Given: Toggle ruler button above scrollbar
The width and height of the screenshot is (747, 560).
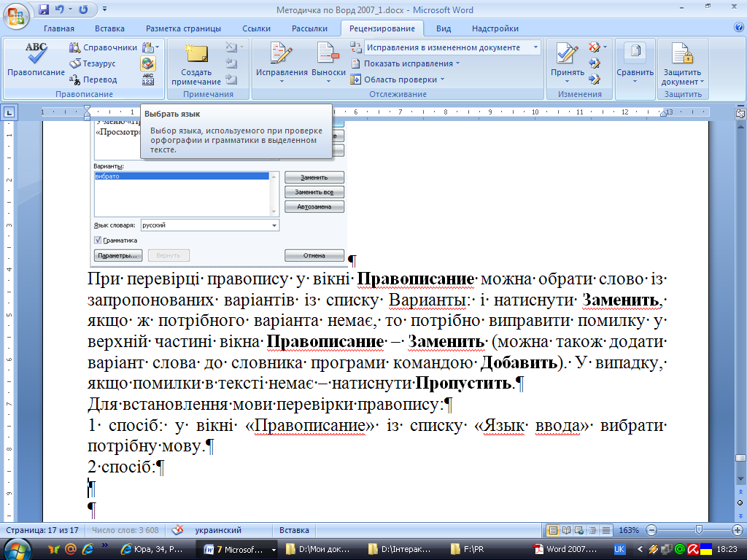Looking at the screenshot, I should coord(740,114).
